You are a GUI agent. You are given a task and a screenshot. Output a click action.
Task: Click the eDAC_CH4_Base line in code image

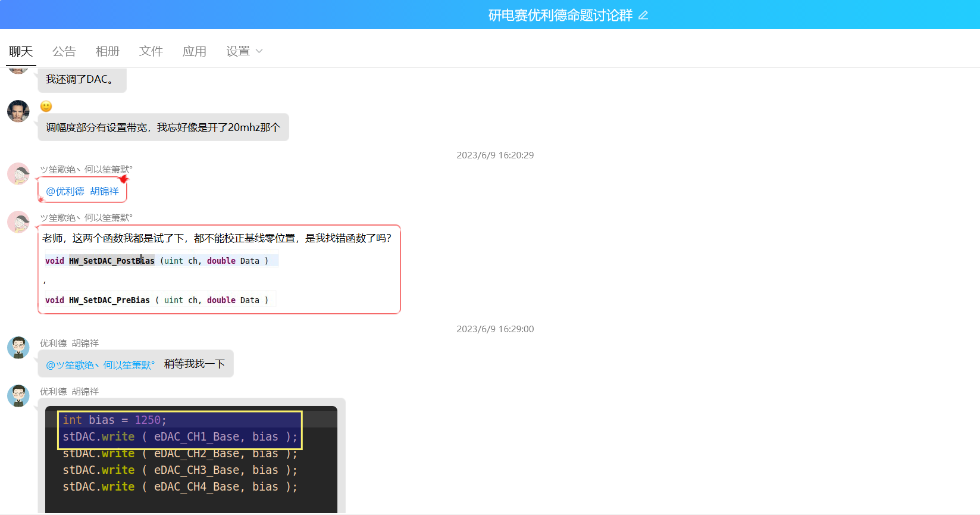[180, 487]
